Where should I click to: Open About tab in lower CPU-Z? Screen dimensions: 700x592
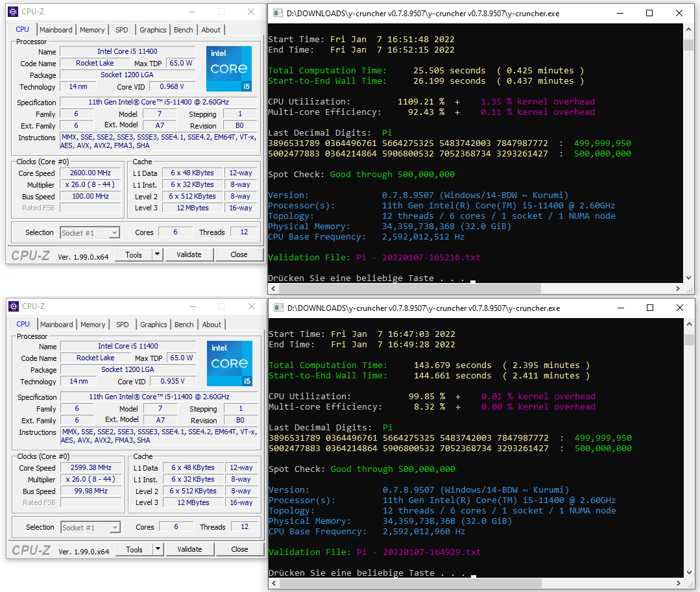click(x=211, y=325)
